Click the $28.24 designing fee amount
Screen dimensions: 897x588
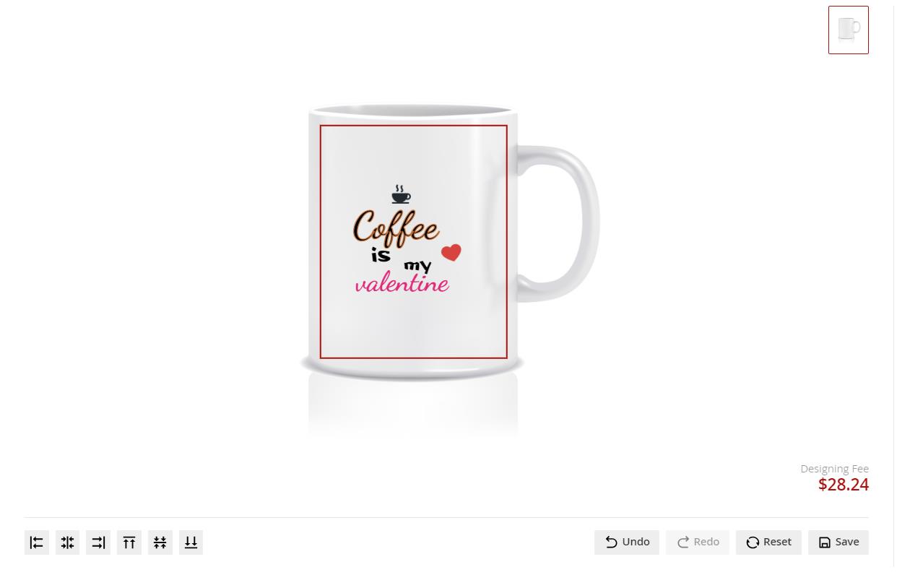[844, 485]
